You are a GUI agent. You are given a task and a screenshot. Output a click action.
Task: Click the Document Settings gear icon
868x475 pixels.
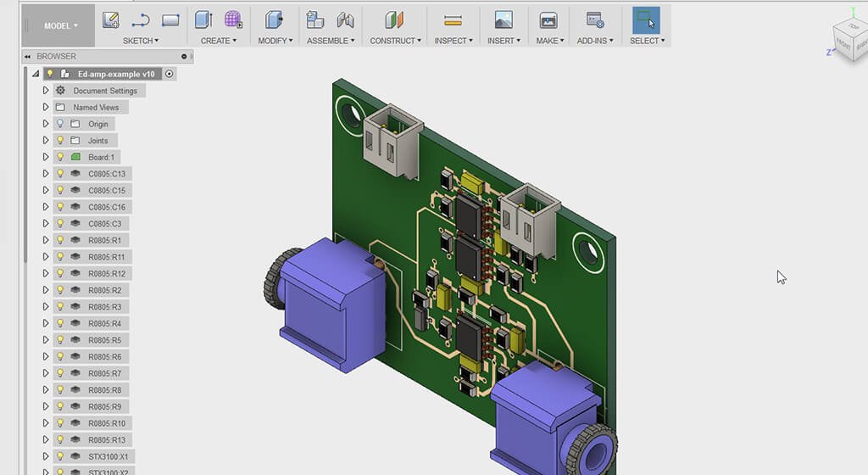[60, 90]
